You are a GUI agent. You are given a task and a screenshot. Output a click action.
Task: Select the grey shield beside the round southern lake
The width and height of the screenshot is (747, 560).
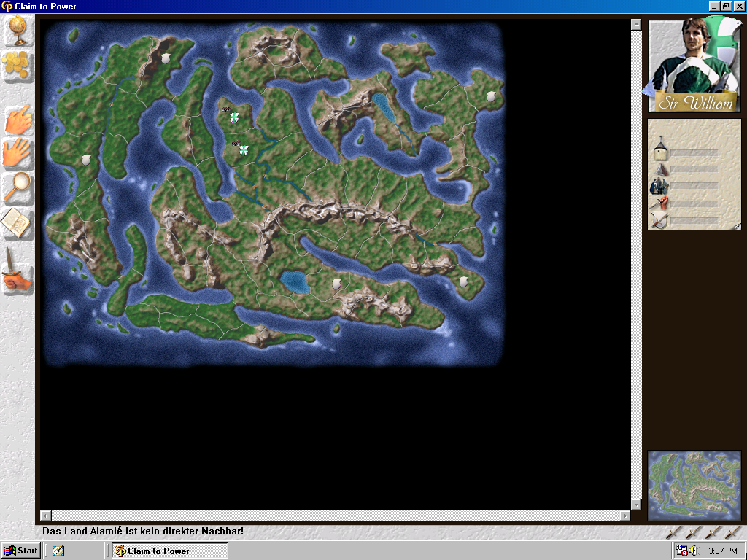click(x=336, y=284)
